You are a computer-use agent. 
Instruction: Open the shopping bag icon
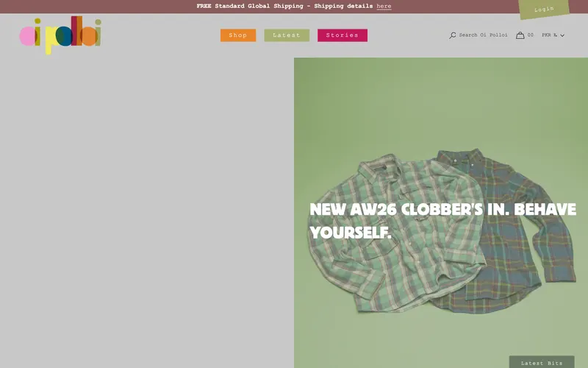click(x=520, y=35)
